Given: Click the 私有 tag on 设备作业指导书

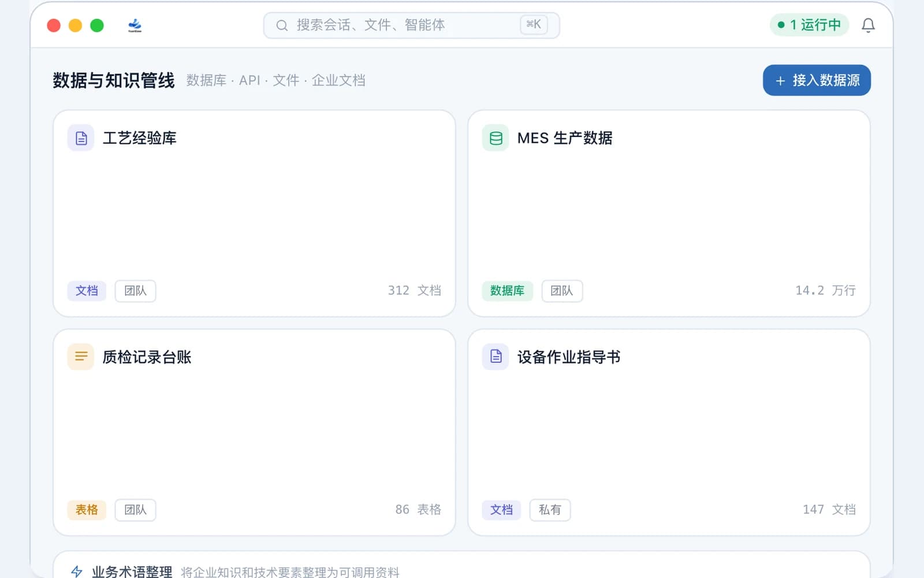Looking at the screenshot, I should pyautogui.click(x=550, y=510).
